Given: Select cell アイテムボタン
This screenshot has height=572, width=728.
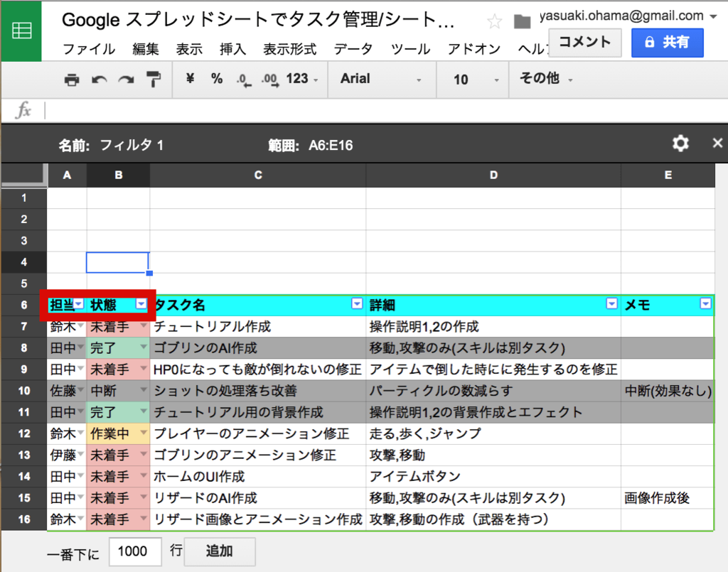Looking at the screenshot, I should [x=493, y=477].
